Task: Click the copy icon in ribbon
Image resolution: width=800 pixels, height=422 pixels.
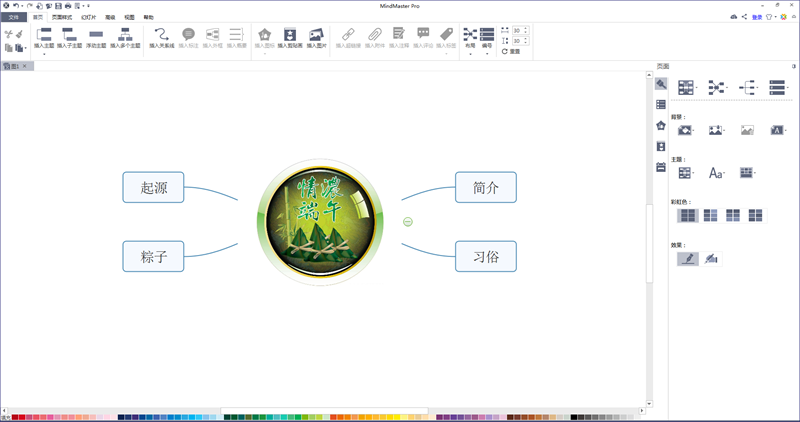Action: click(x=9, y=48)
